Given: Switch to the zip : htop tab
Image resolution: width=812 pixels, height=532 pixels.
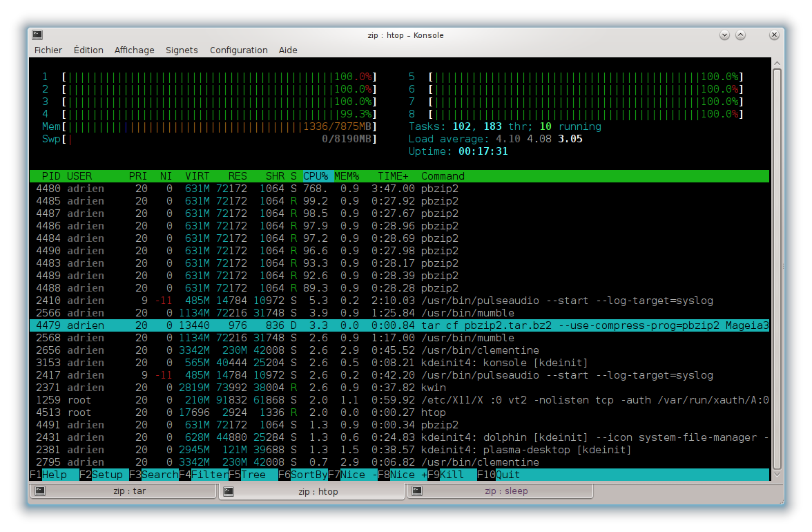Looking at the screenshot, I should [312, 491].
